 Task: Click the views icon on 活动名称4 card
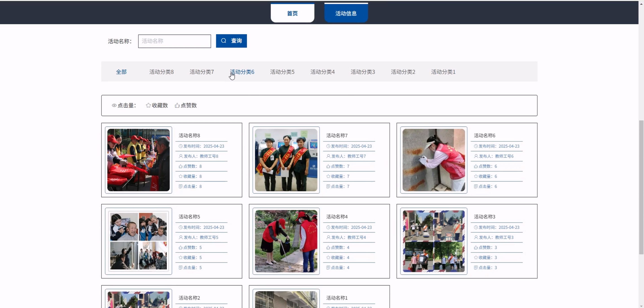click(x=328, y=268)
